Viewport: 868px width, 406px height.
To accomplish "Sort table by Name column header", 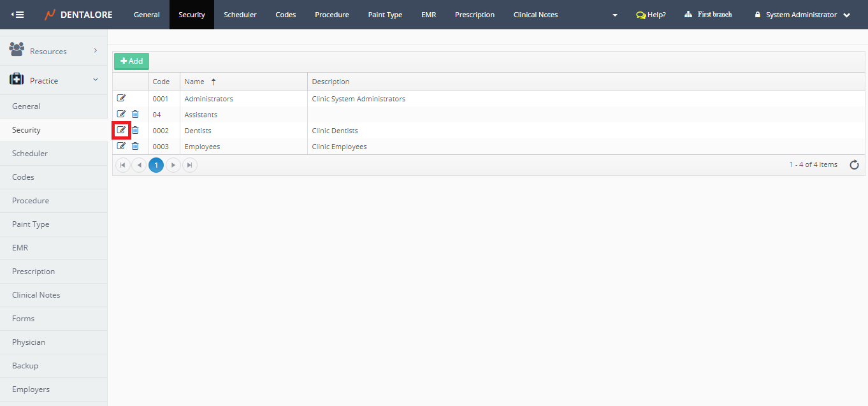I will click(x=195, y=82).
